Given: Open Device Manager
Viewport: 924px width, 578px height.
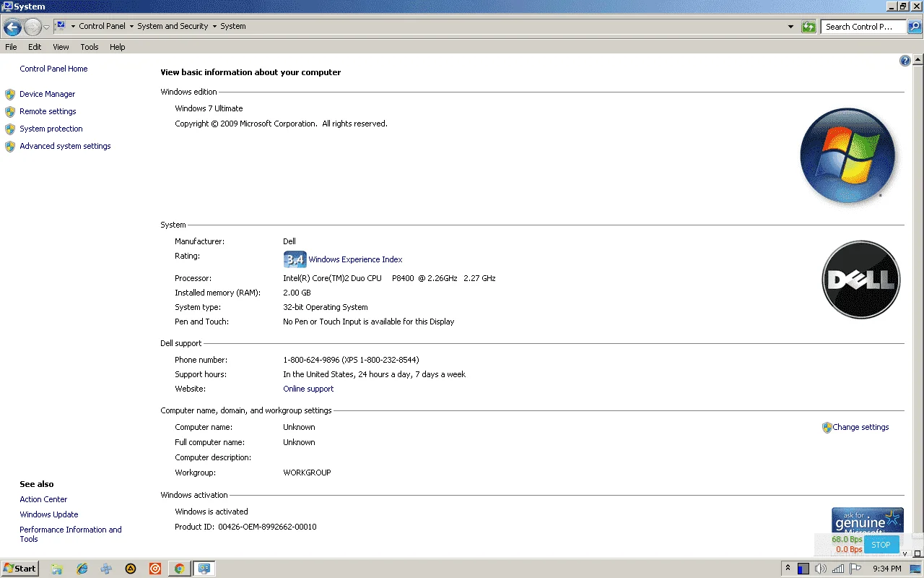Looking at the screenshot, I should [x=47, y=94].
